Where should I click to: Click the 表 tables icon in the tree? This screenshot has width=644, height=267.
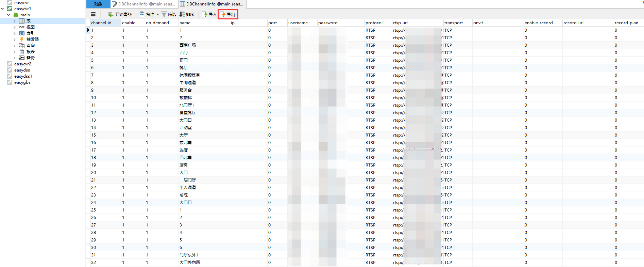[x=22, y=21]
